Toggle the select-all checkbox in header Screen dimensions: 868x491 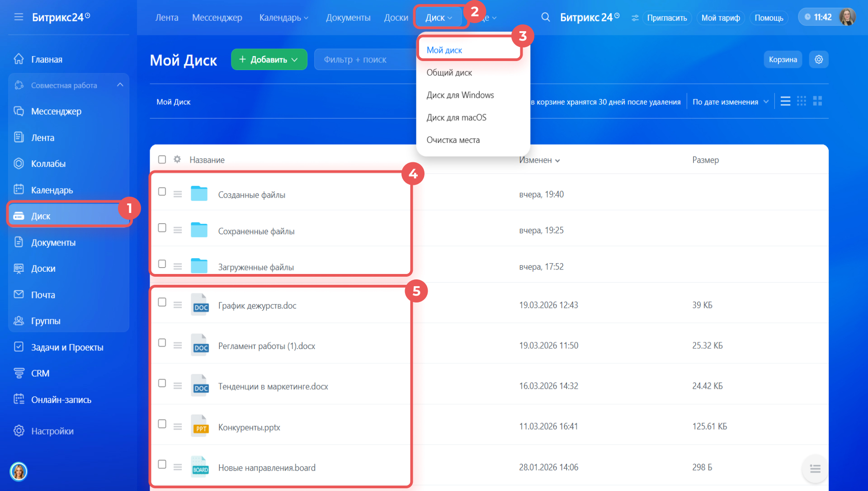click(x=162, y=160)
